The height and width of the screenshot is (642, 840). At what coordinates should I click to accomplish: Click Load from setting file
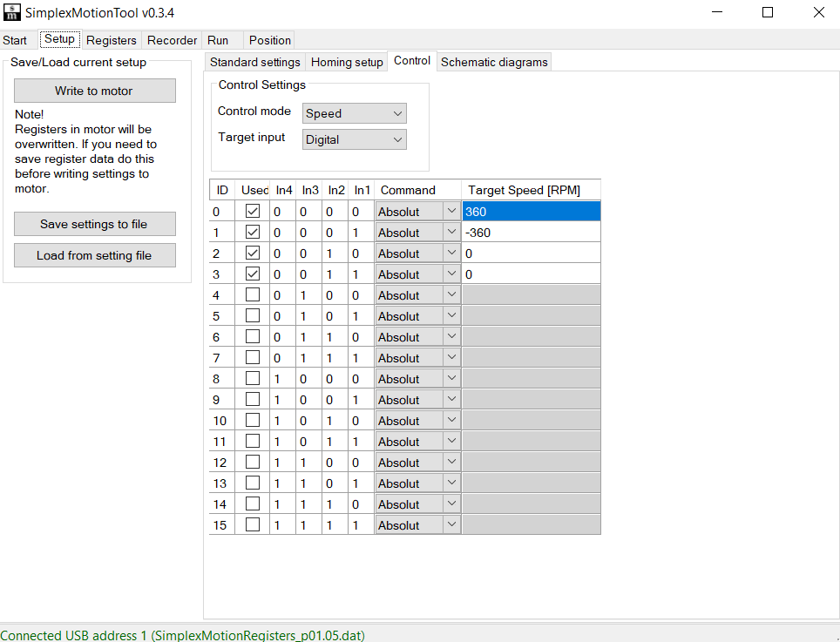tap(94, 254)
